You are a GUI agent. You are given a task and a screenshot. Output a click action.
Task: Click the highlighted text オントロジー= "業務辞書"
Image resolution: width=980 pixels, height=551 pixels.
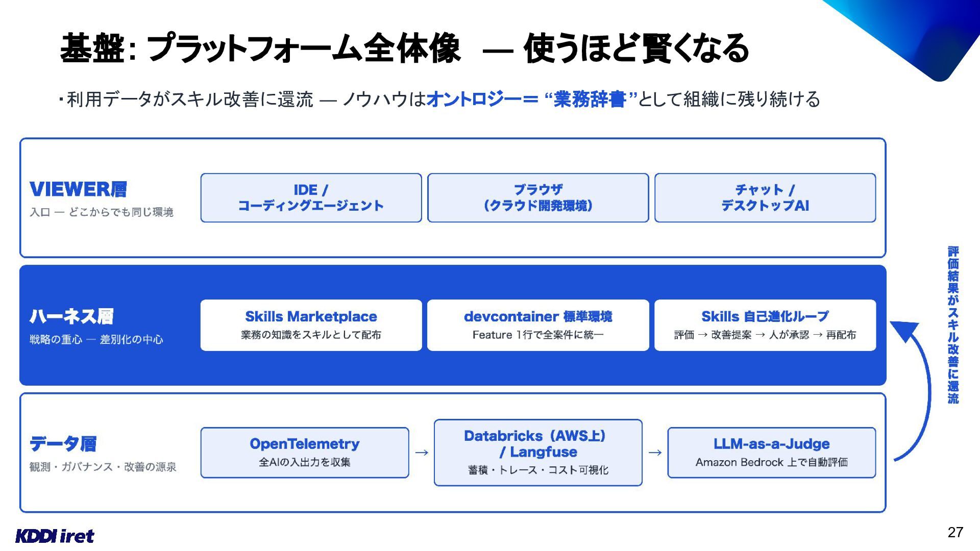coord(532,99)
